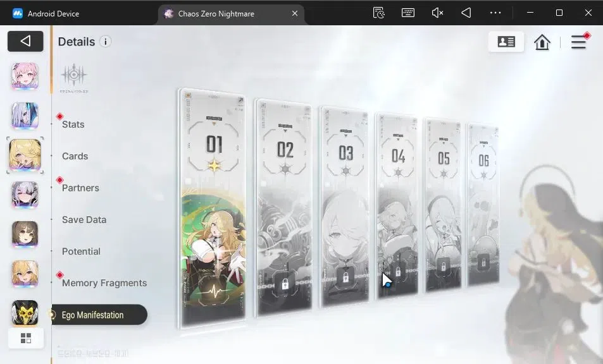Click the lock icon on panel 02
Screen dimensions: 603x364
click(x=285, y=284)
